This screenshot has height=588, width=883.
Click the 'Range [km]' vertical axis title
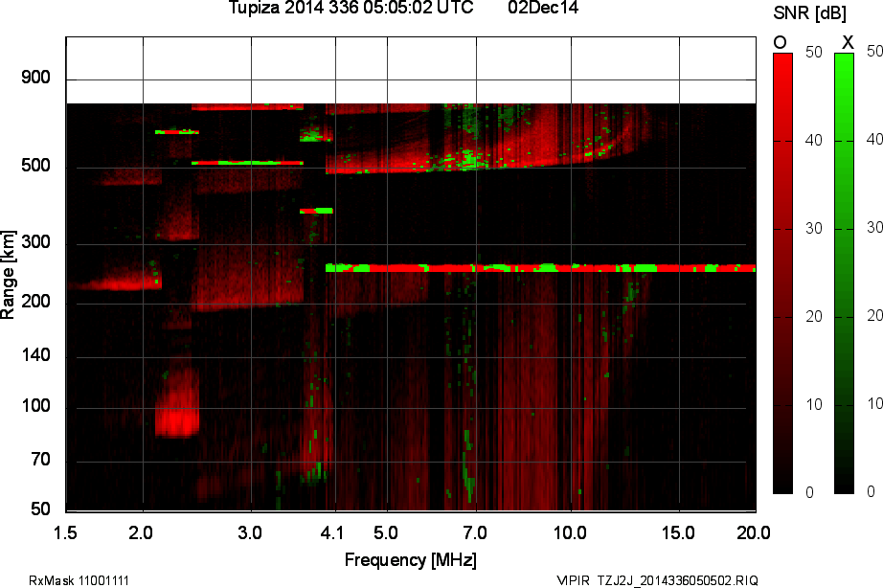click(8, 274)
